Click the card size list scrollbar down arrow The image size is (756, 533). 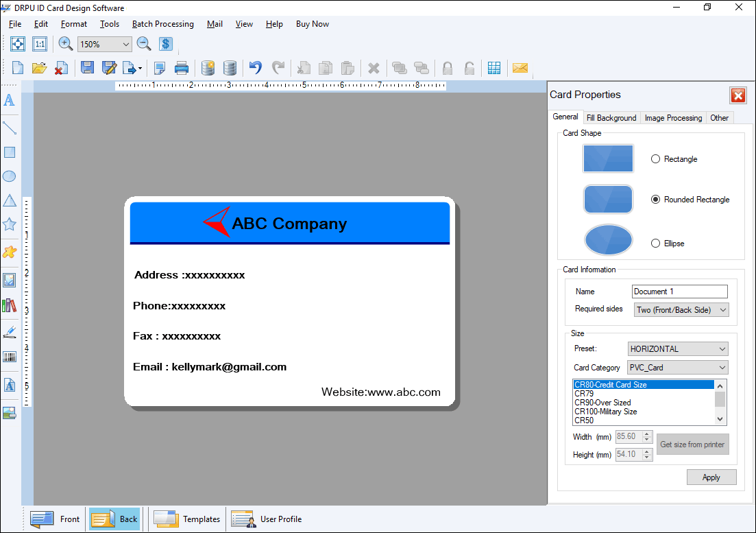pos(720,419)
